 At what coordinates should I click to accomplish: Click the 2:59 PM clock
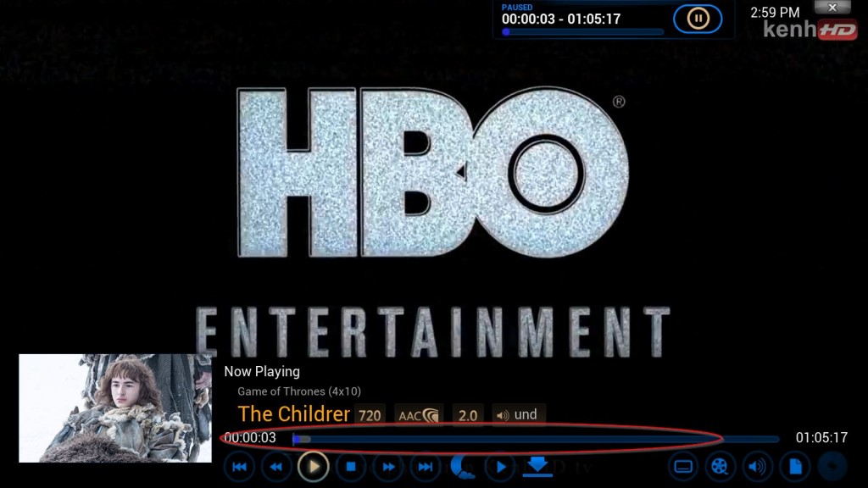click(x=775, y=12)
